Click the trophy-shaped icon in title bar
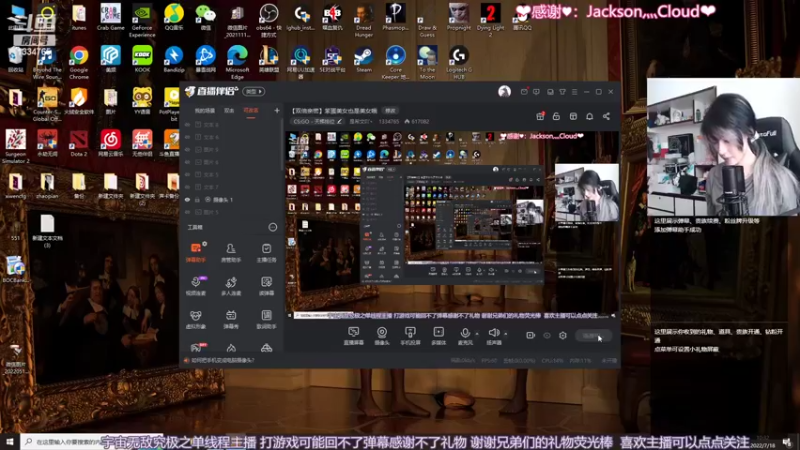The image size is (800, 450). click(562, 92)
